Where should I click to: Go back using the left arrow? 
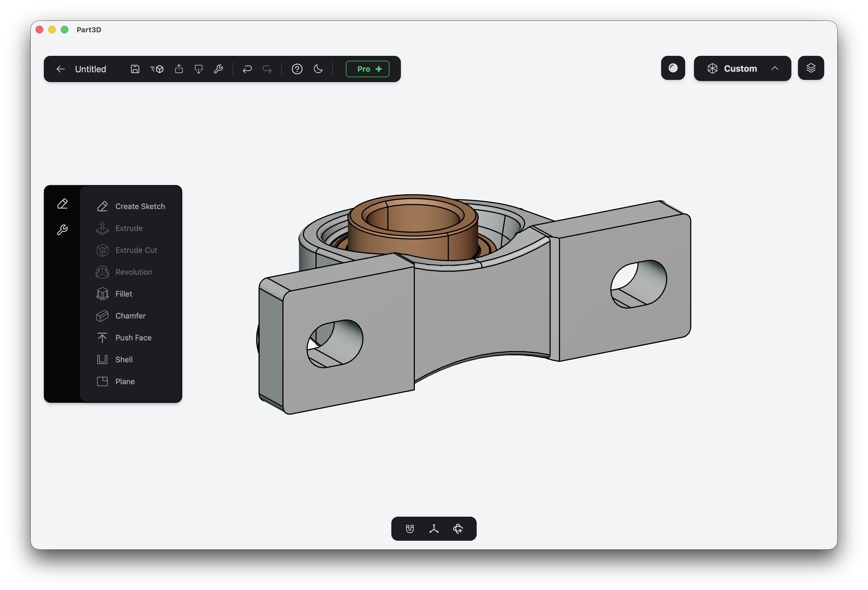pyautogui.click(x=60, y=69)
